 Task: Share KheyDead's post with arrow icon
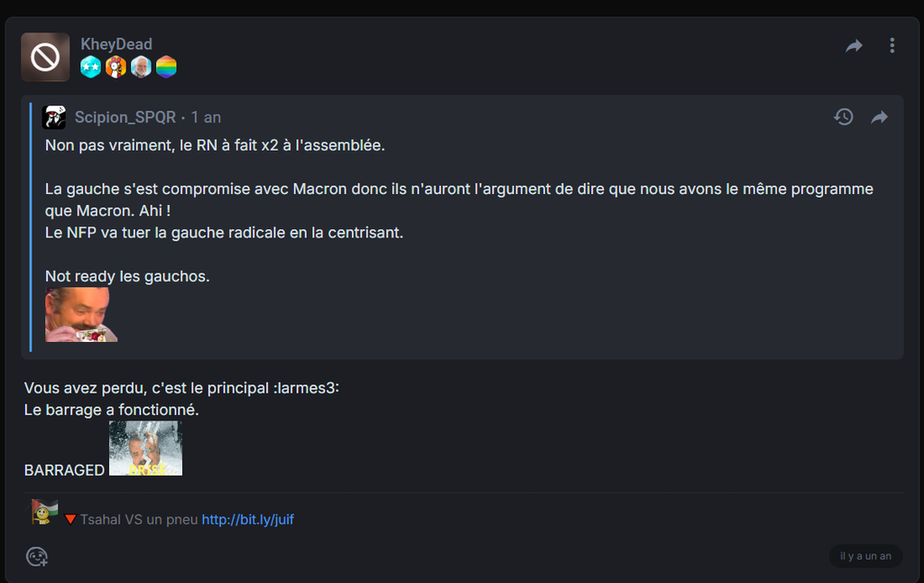[x=854, y=46]
